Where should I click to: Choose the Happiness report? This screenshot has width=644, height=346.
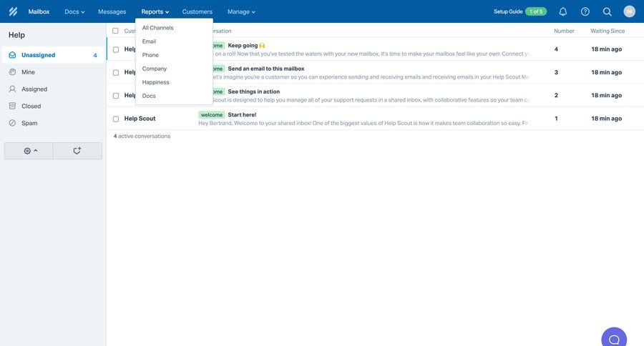[156, 82]
